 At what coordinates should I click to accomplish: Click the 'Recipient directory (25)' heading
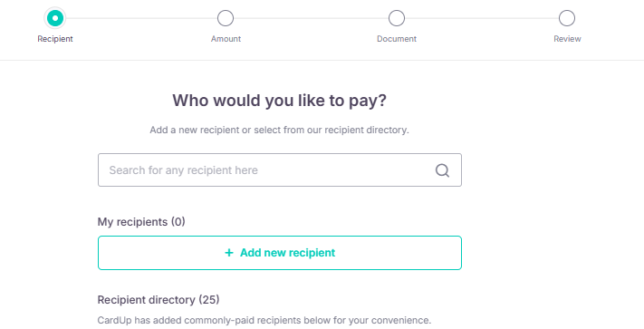coord(159,300)
